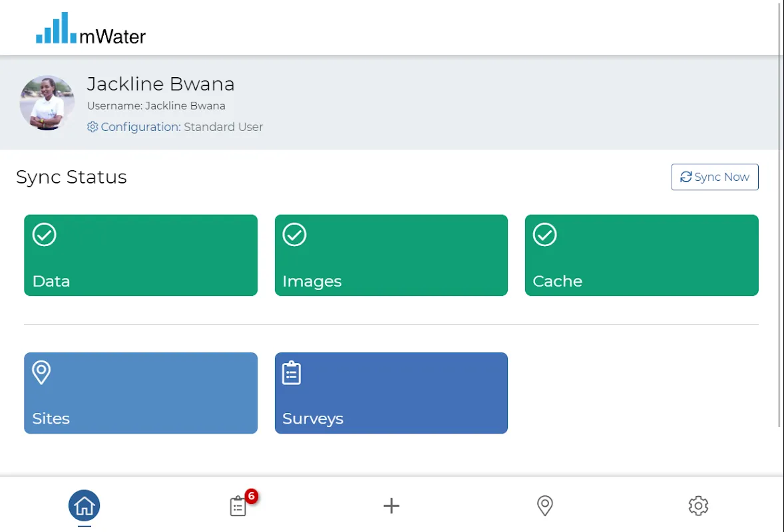Open the Sites tile
Viewport: 784px width, 532px height.
click(140, 393)
